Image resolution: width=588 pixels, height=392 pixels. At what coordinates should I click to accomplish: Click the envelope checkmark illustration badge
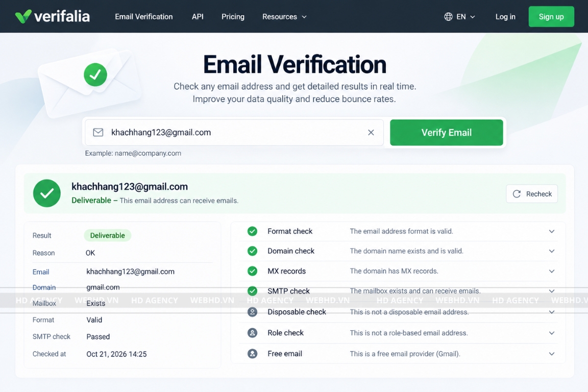point(95,75)
